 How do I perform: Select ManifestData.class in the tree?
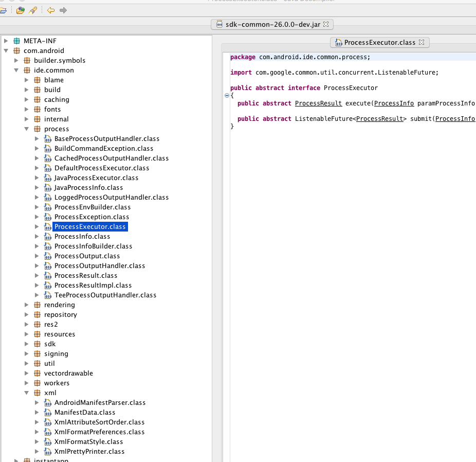pos(84,413)
